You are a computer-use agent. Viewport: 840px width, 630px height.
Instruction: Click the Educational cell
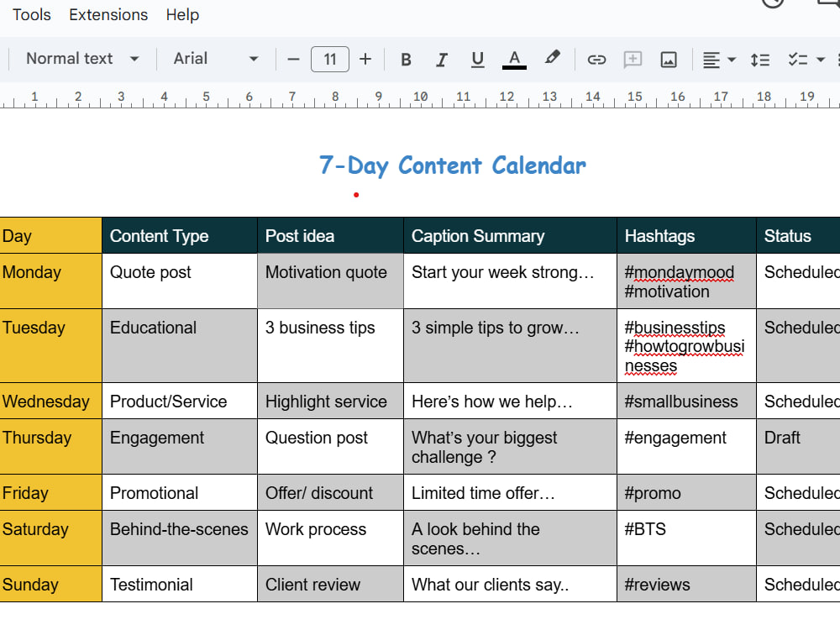coord(180,345)
